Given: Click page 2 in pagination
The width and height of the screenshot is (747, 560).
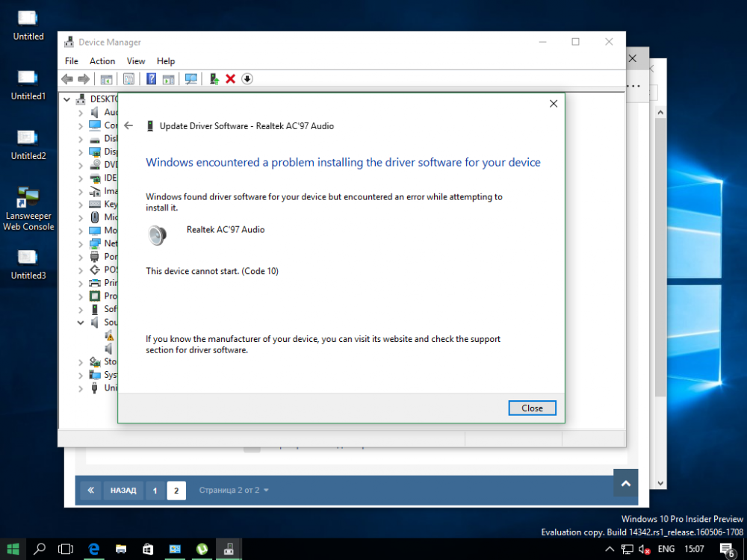Looking at the screenshot, I should (x=176, y=490).
